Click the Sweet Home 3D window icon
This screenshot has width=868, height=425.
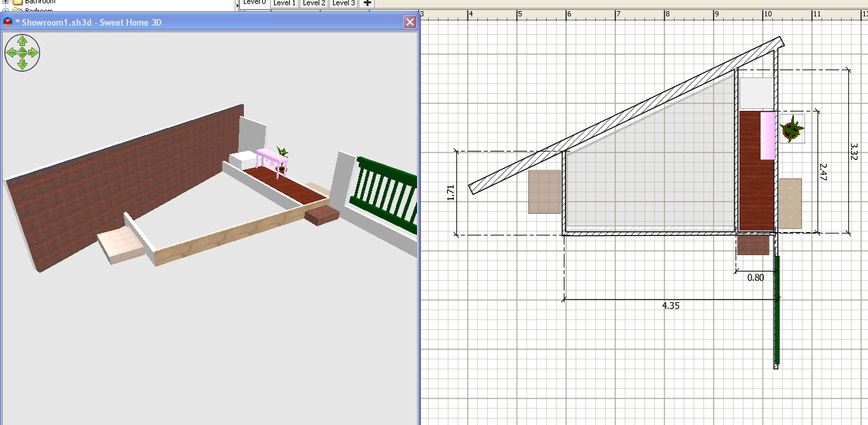[9, 22]
